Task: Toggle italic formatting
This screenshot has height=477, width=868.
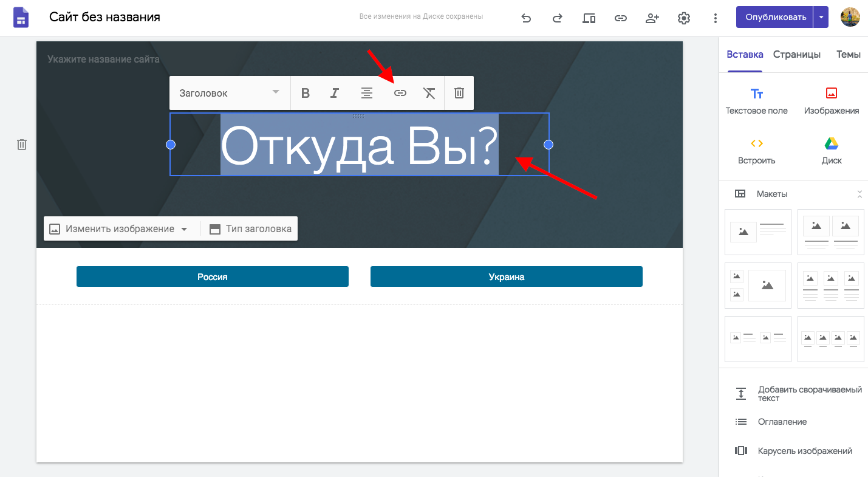Action: click(334, 93)
